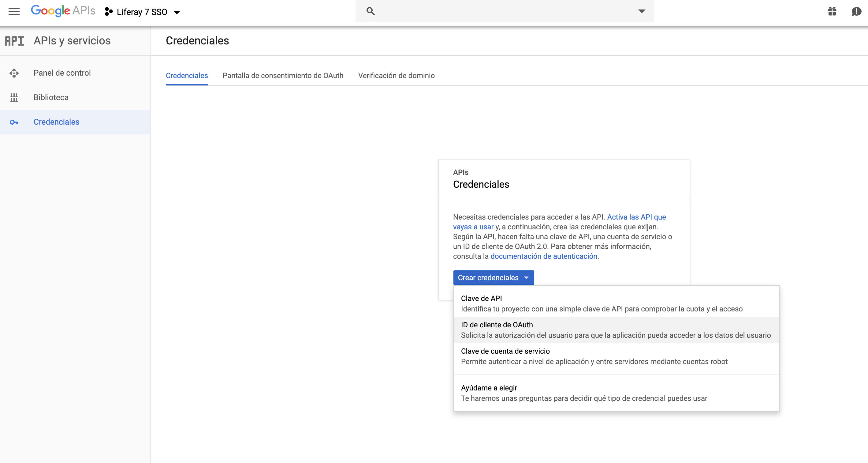Open Panel de control in sidebar
868x463 pixels.
[75, 73]
